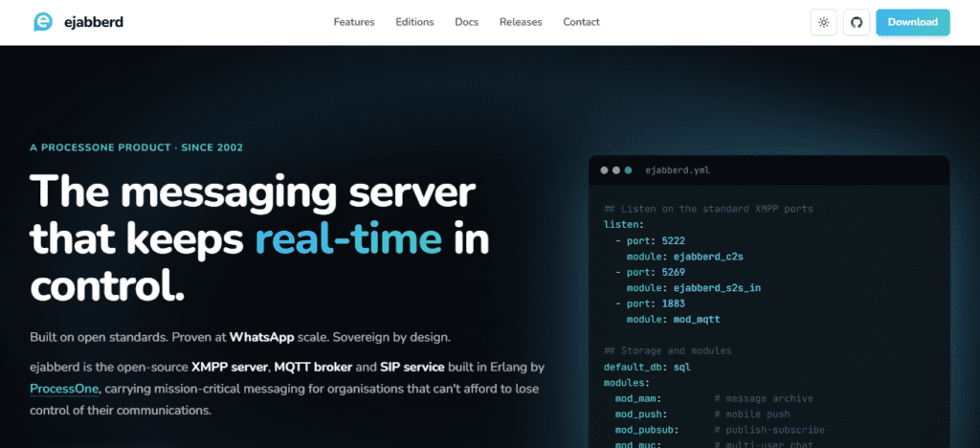
Task: Click the bold 'WhatsApp' word
Action: [262, 337]
